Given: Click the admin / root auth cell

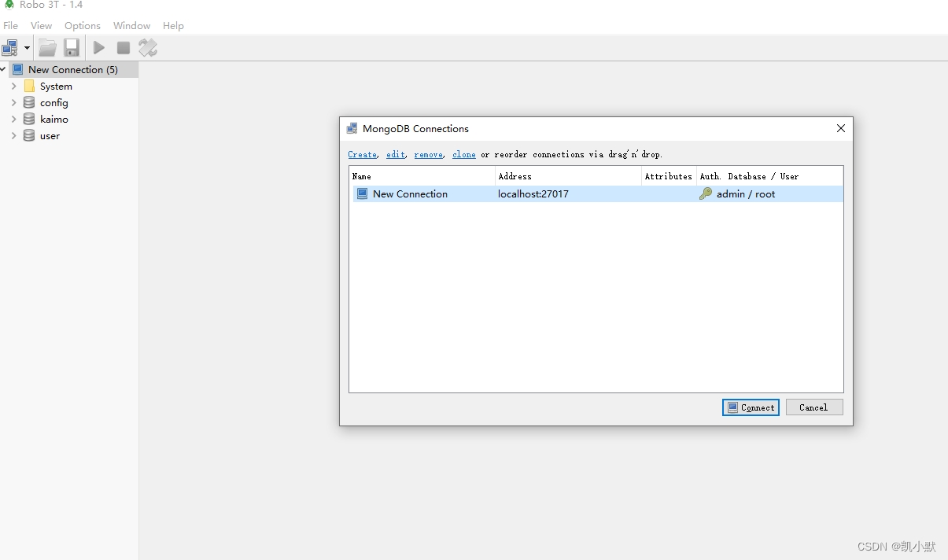Looking at the screenshot, I should 746,193.
